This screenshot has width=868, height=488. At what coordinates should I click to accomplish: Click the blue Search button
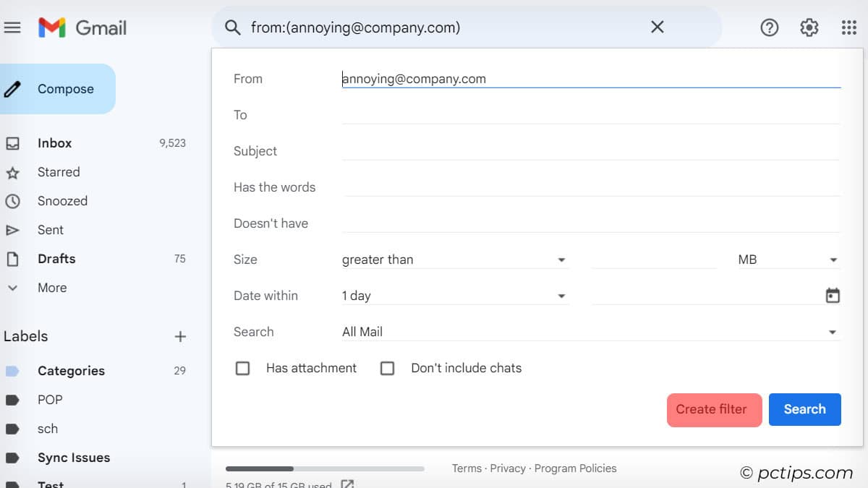click(x=804, y=409)
